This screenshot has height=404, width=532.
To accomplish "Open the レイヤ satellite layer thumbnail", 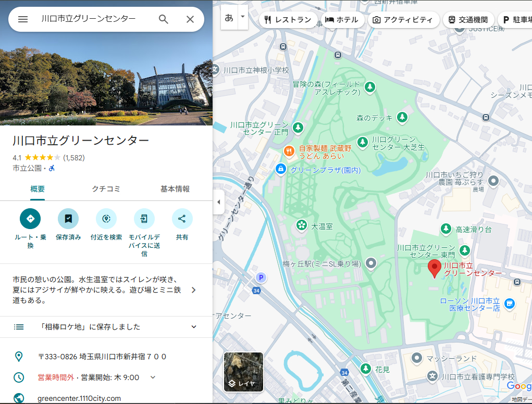I will [x=243, y=372].
